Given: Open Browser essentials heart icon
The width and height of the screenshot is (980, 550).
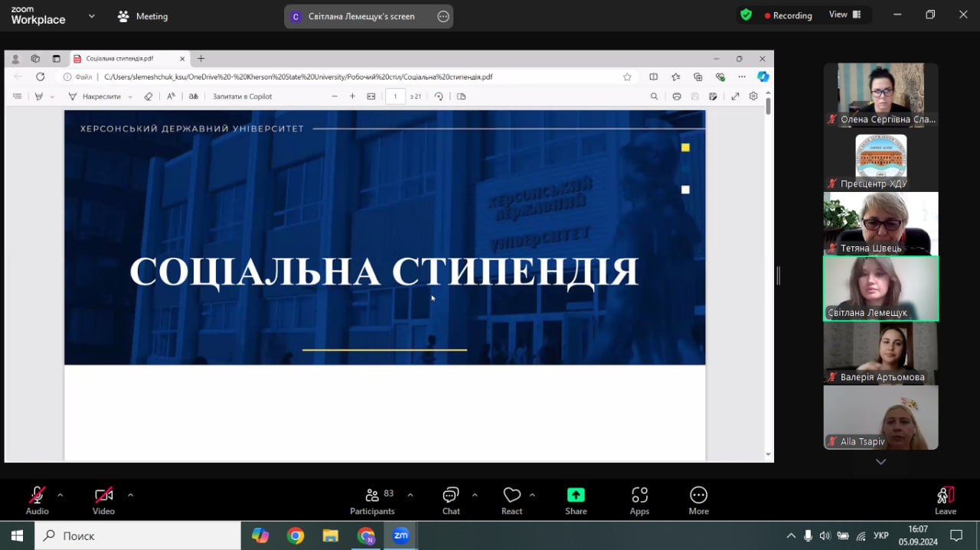Looking at the screenshot, I should pos(720,76).
